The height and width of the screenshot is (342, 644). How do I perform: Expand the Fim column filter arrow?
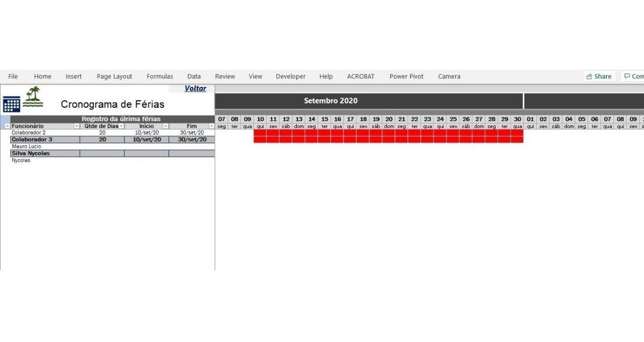[211, 126]
